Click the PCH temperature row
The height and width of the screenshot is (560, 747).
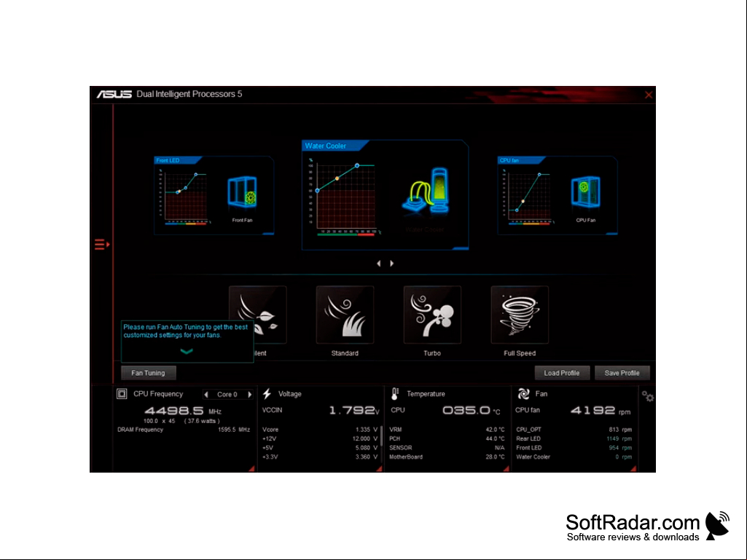pyautogui.click(x=447, y=438)
